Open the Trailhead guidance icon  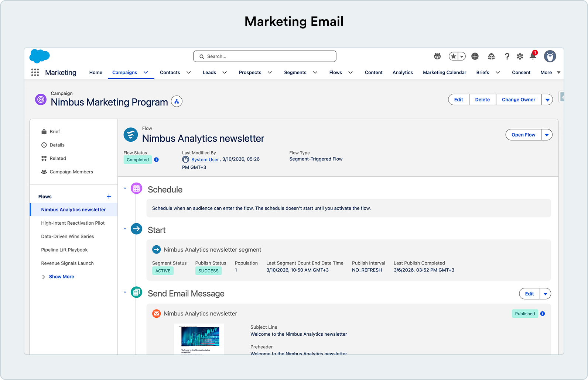coord(491,56)
